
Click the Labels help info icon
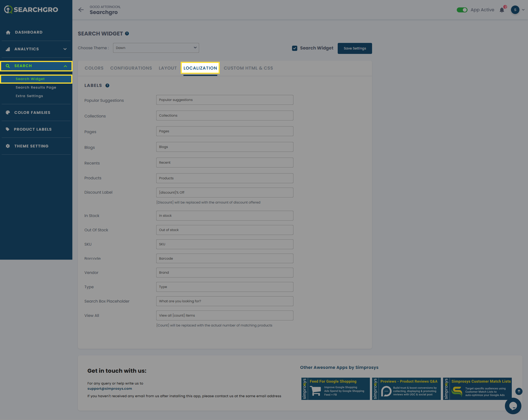(x=107, y=86)
